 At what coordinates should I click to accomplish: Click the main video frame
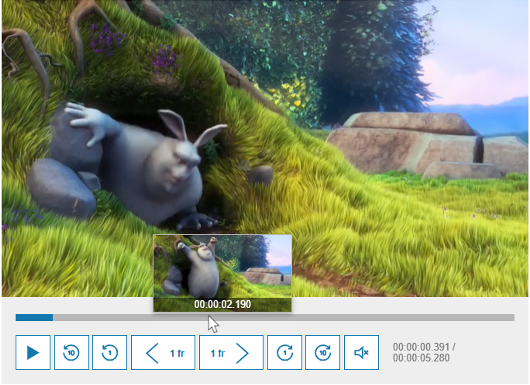tap(265, 149)
